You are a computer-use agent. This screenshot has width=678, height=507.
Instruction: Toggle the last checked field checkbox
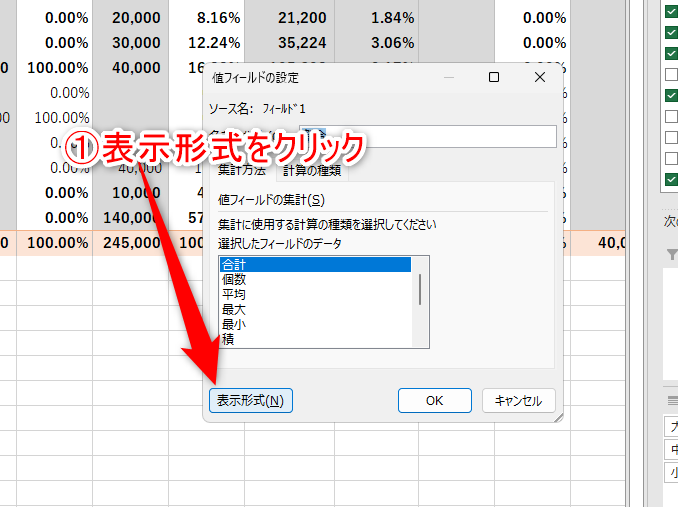[671, 180]
